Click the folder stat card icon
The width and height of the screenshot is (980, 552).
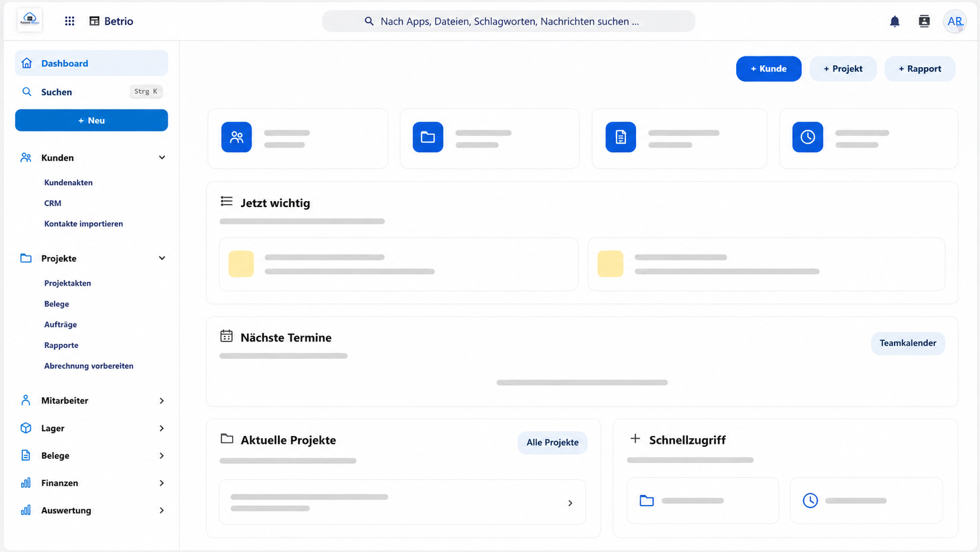tap(428, 137)
